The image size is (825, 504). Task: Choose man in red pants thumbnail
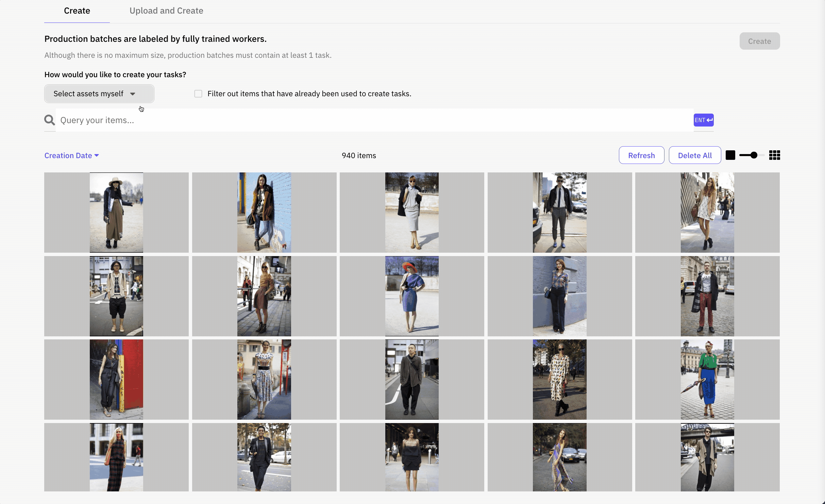click(707, 296)
